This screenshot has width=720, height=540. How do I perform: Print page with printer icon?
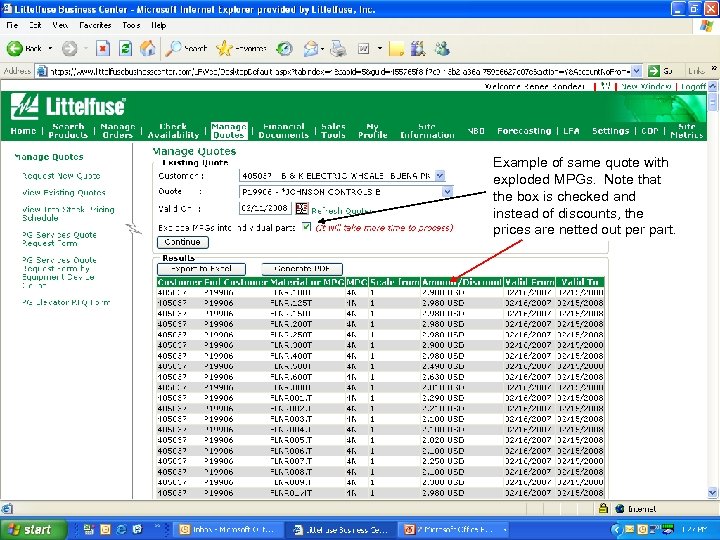338,48
